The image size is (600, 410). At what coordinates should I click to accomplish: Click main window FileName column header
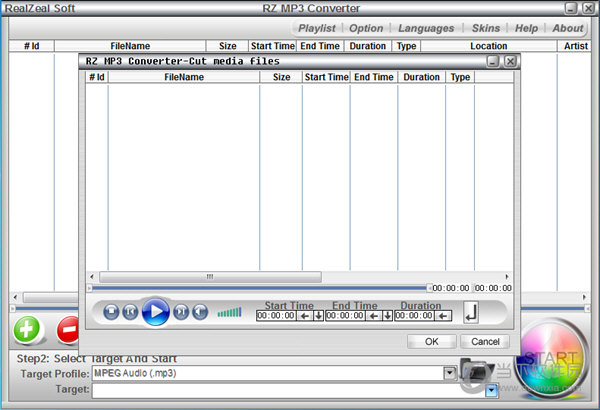point(130,46)
